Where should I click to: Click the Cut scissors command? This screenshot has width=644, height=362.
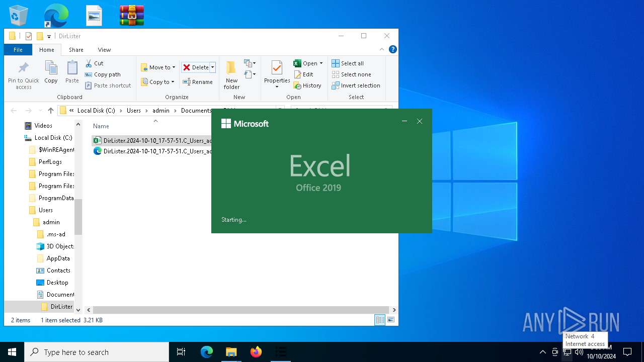94,63
